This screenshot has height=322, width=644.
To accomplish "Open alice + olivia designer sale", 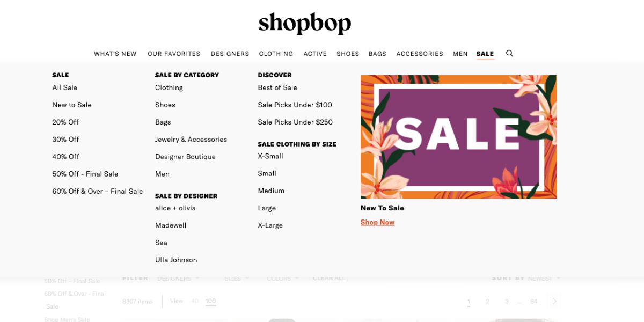I will tap(175, 208).
